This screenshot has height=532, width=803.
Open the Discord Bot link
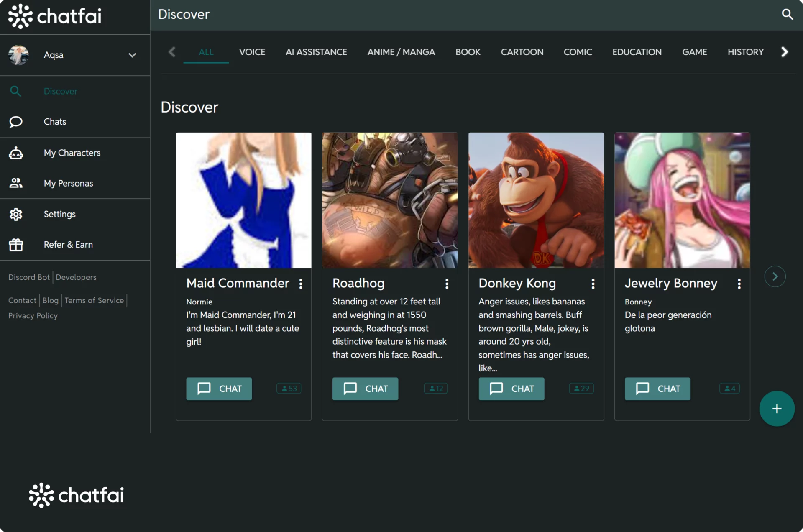29,277
